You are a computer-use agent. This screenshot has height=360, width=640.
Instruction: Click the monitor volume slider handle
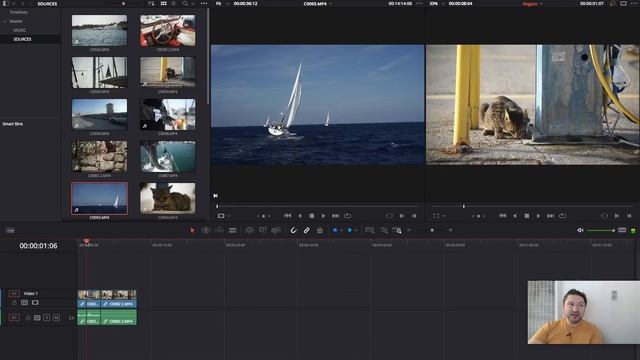pos(613,231)
